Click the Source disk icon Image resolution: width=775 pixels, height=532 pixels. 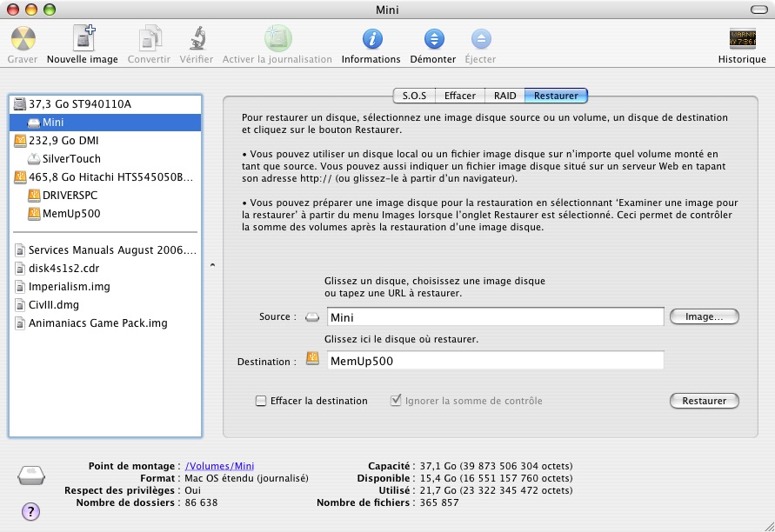312,317
